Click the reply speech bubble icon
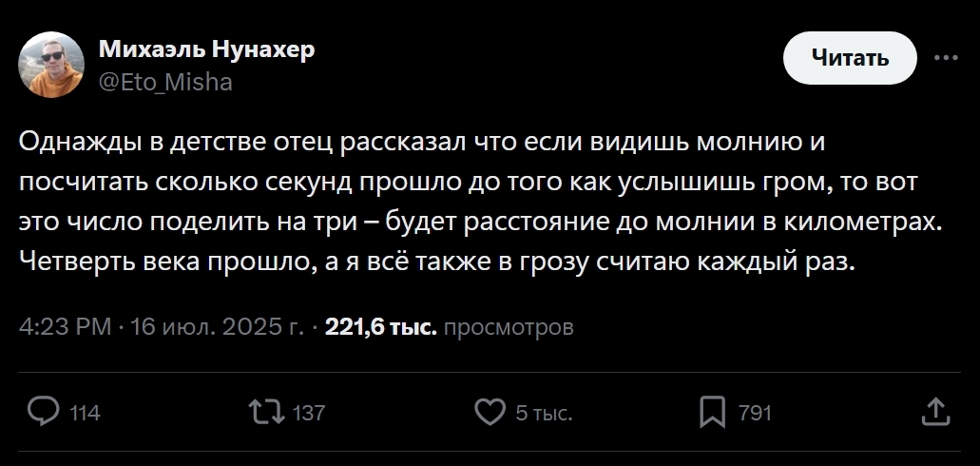The width and height of the screenshot is (980, 466). (44, 412)
